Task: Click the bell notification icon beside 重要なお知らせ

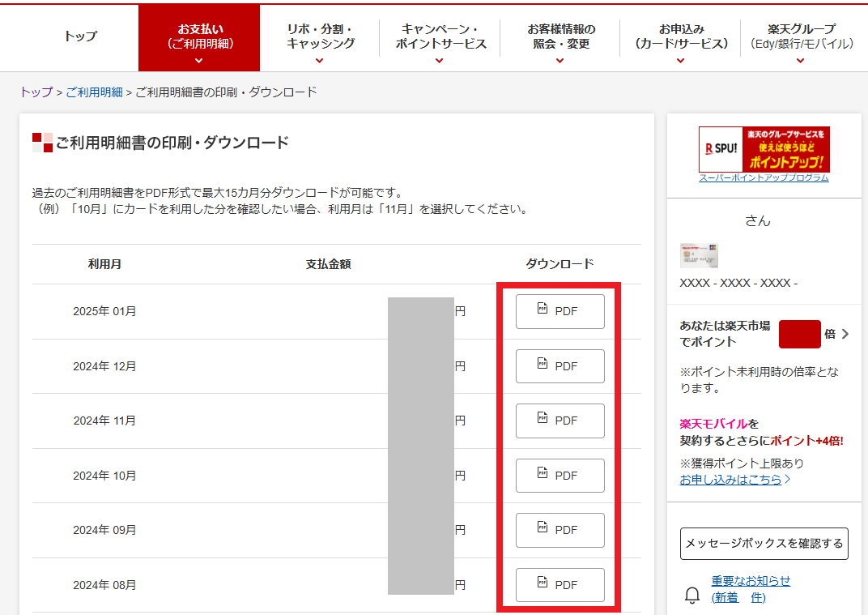Action: point(694,596)
